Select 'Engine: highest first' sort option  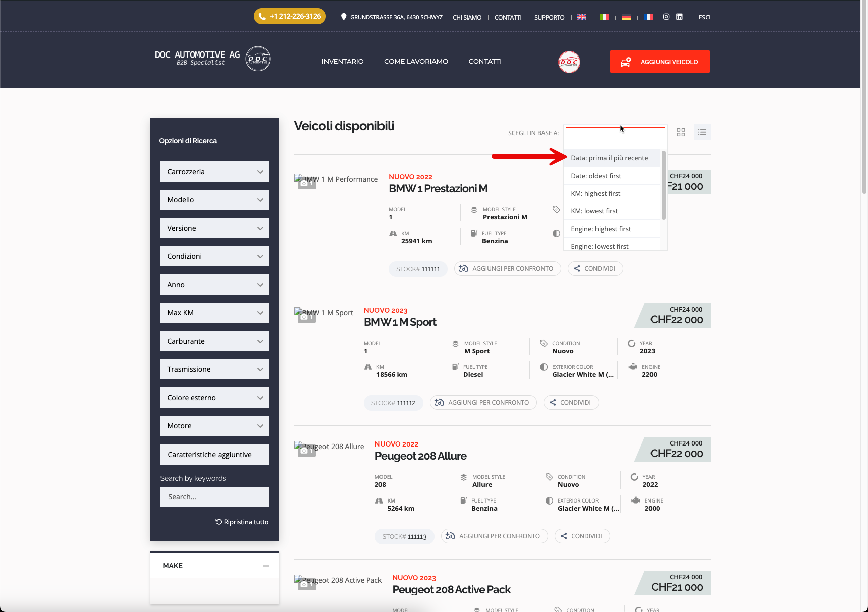pos(612,229)
